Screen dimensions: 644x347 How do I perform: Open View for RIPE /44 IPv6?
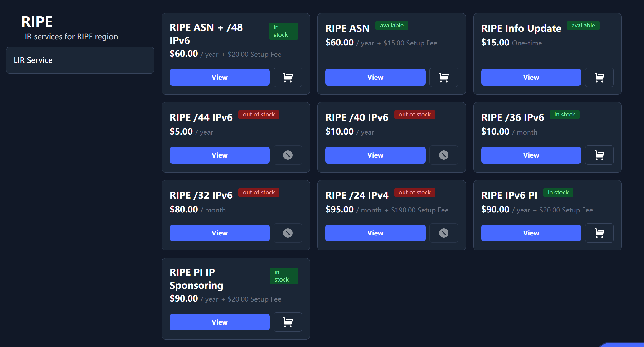[x=220, y=155]
